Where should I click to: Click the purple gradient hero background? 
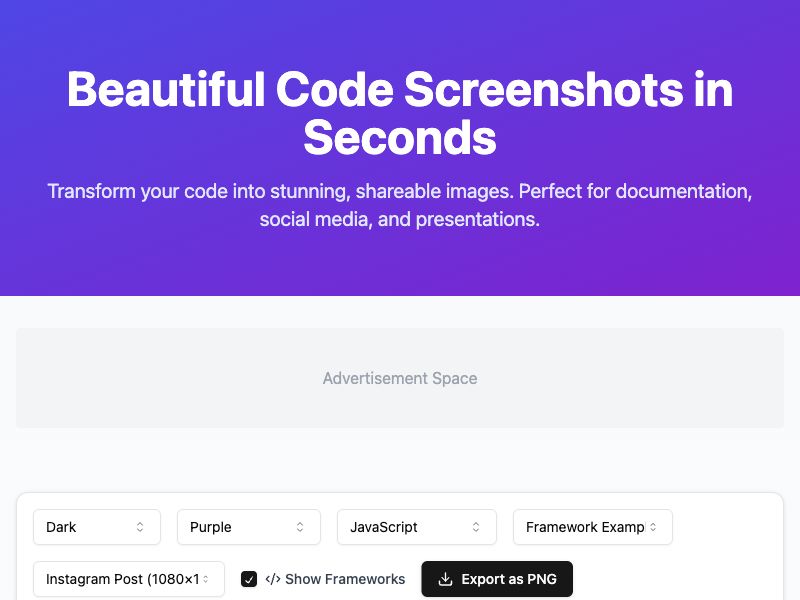(x=400, y=265)
